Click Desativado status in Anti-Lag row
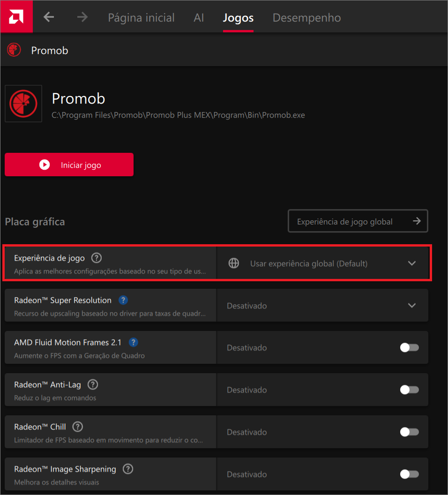The width and height of the screenshot is (448, 495). pos(247,390)
